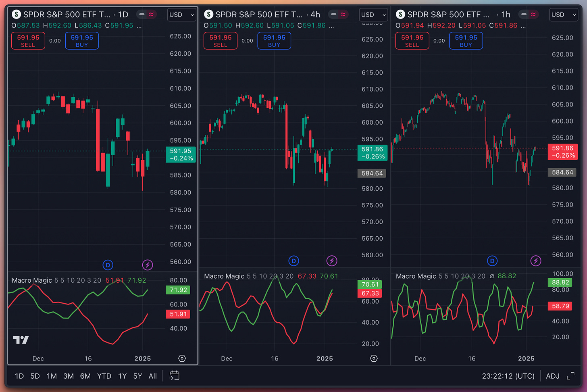
Task: Click the SPDR S&P 500 ETF title on 1h chart
Action: (448, 15)
